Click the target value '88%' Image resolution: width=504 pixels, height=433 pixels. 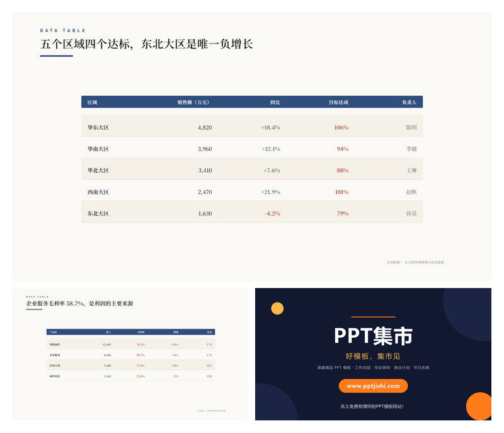point(343,170)
